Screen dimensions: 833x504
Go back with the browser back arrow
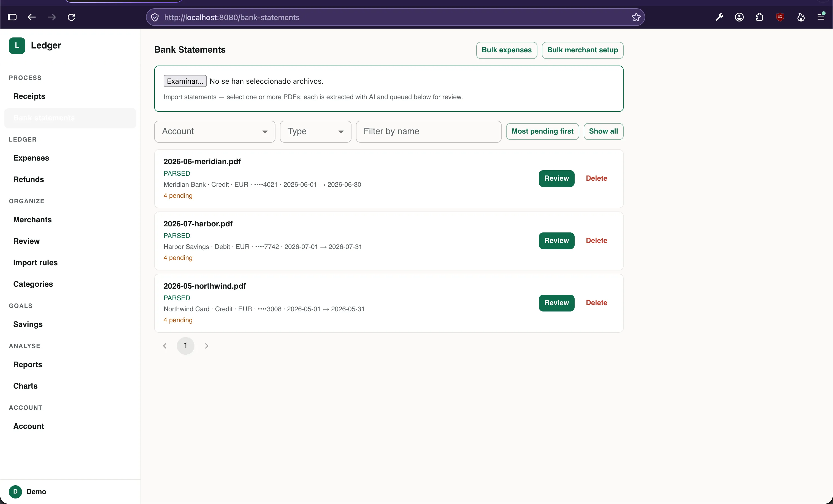(x=32, y=17)
